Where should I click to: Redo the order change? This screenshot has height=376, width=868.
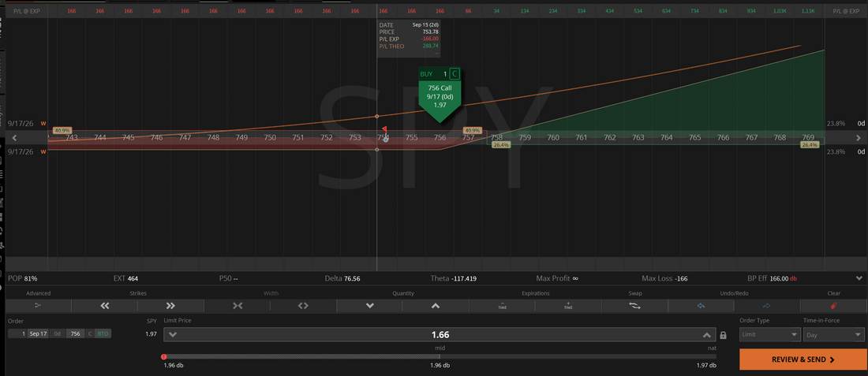pyautogui.click(x=767, y=305)
